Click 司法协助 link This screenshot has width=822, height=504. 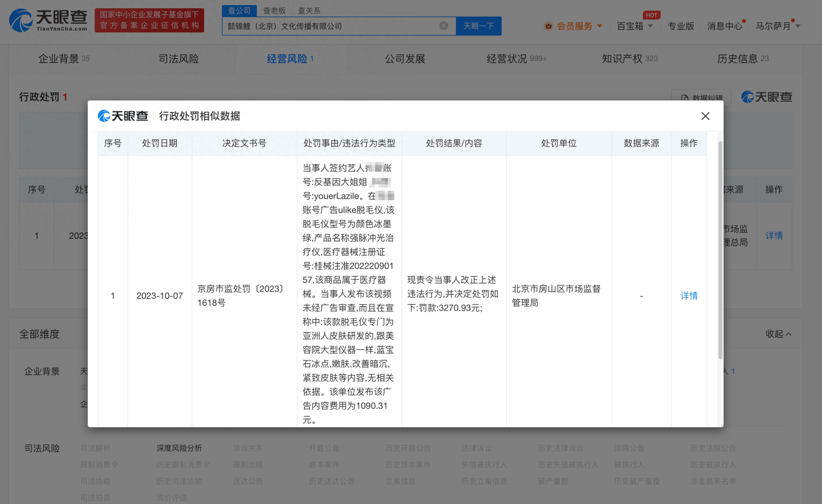[x=95, y=481]
